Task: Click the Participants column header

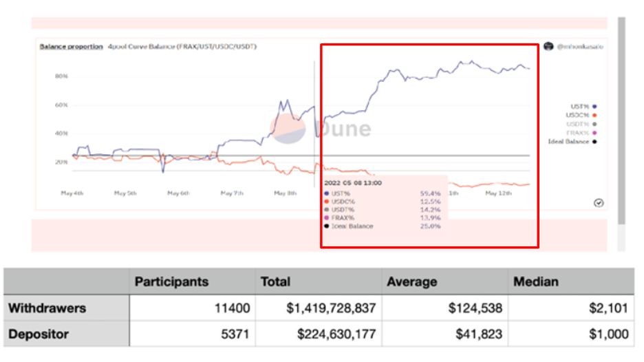Action: [x=171, y=282]
